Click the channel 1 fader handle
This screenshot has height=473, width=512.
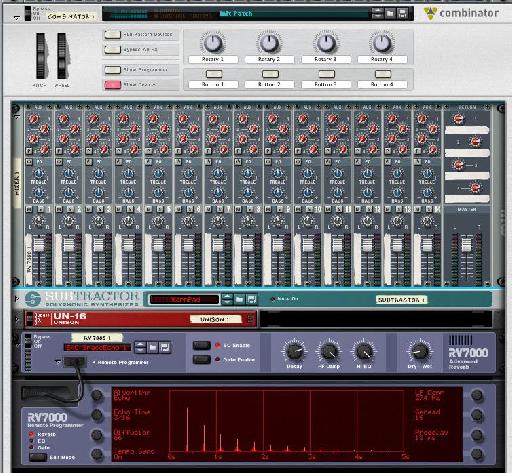coord(39,245)
